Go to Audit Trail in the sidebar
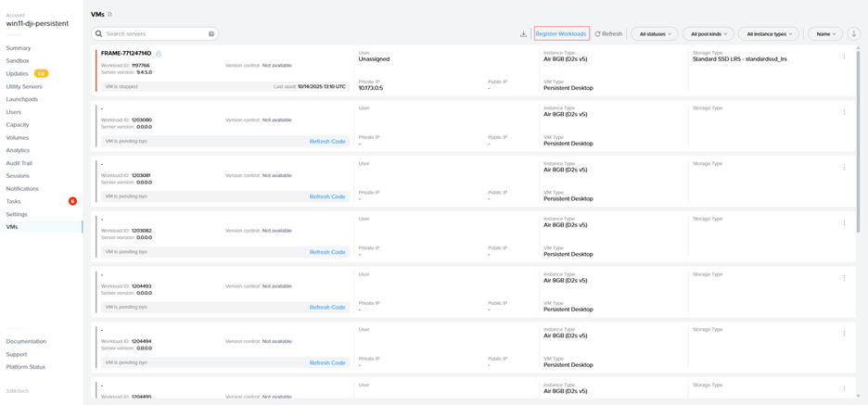The width and height of the screenshot is (868, 405). 19,163
